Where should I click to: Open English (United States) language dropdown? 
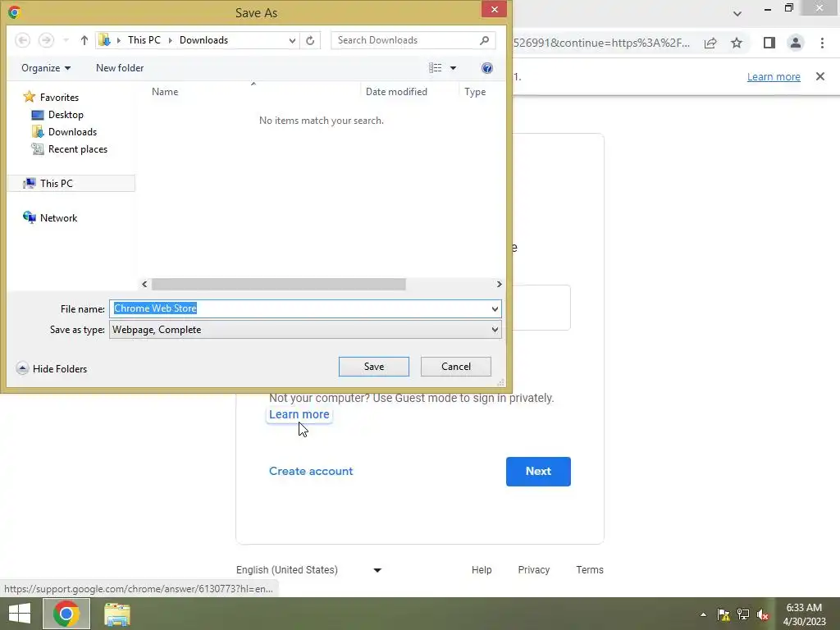309,570
